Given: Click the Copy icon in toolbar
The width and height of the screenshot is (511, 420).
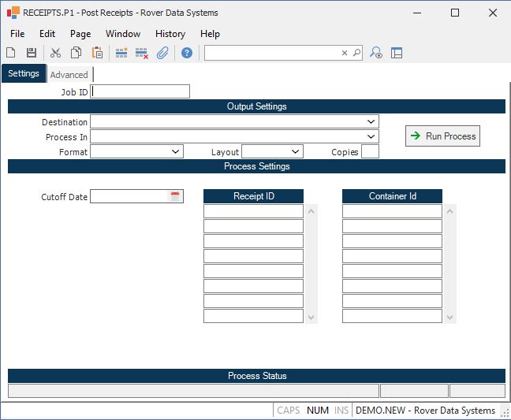Looking at the screenshot, I should tap(76, 53).
